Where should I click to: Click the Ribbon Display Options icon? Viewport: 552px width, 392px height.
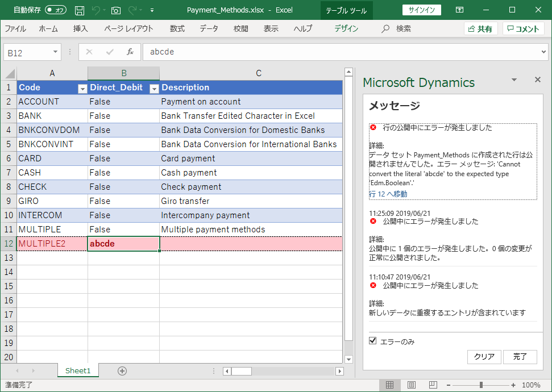(459, 10)
